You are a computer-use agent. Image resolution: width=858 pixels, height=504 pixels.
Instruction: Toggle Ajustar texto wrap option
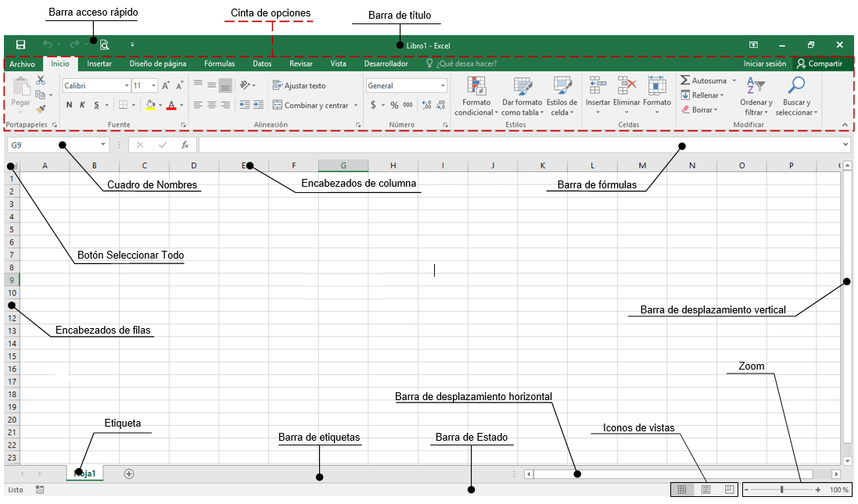click(299, 86)
